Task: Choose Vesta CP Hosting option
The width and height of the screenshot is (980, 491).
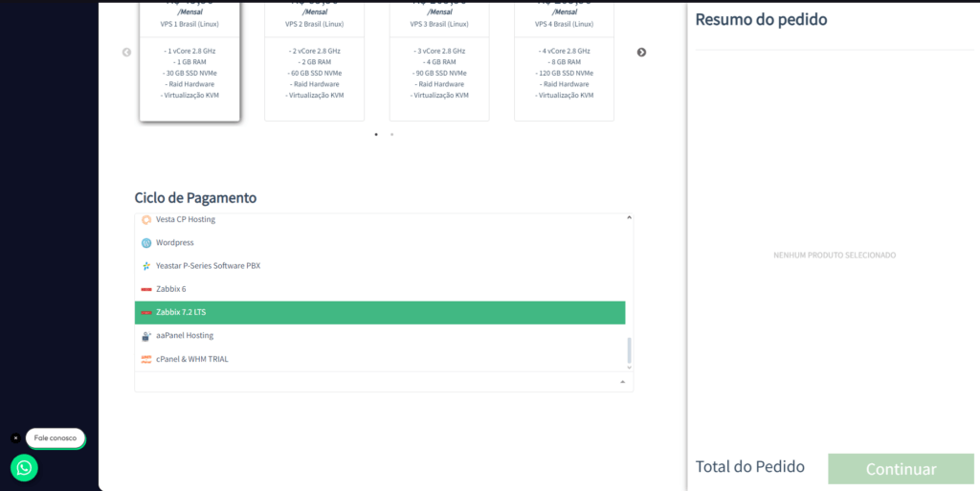Action: coord(380,220)
